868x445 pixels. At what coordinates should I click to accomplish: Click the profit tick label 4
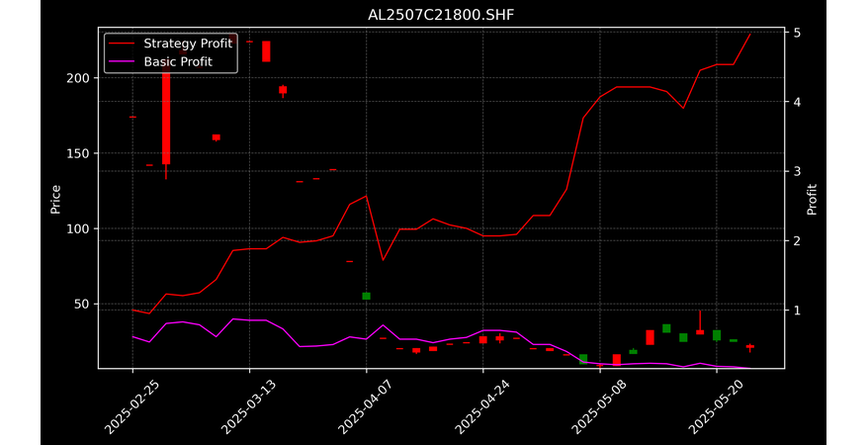pyautogui.click(x=797, y=102)
